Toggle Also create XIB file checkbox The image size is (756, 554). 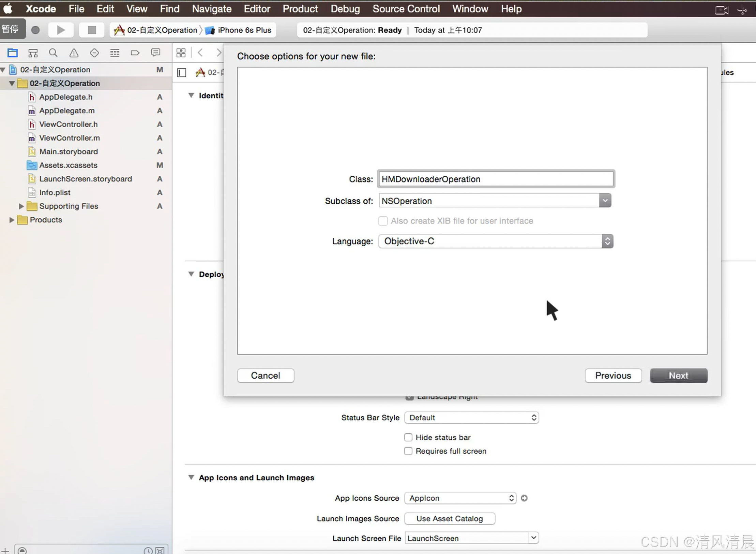coord(383,221)
